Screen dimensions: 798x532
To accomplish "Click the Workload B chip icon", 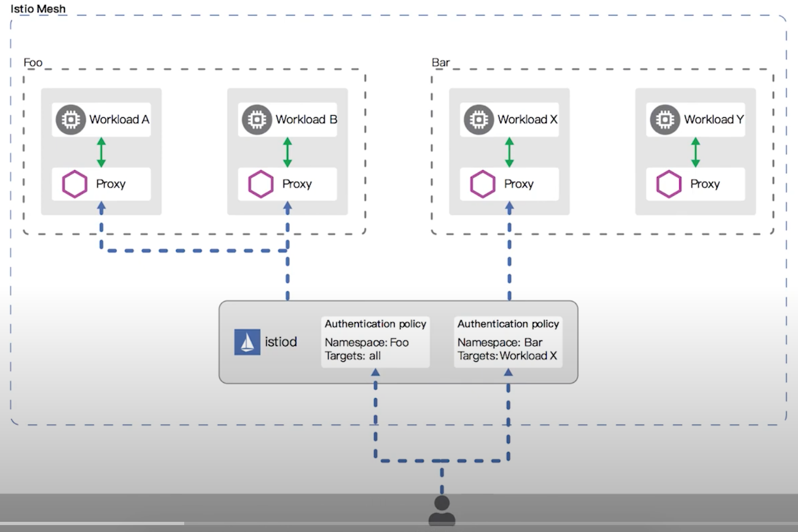I will click(x=257, y=119).
